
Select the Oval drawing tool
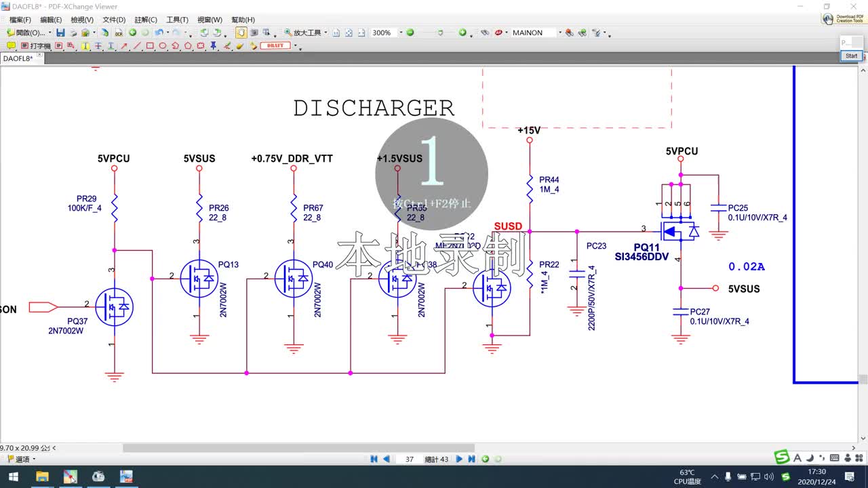click(163, 45)
